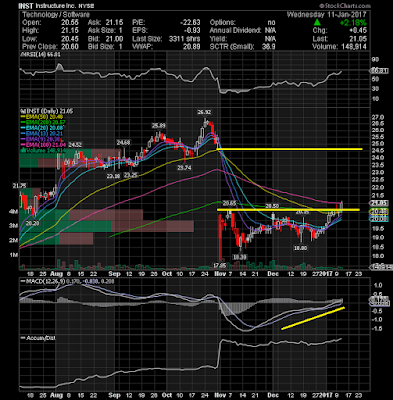Click the 'P/E:' value -22.63
This screenshot has height=400, width=393.
(190, 23)
